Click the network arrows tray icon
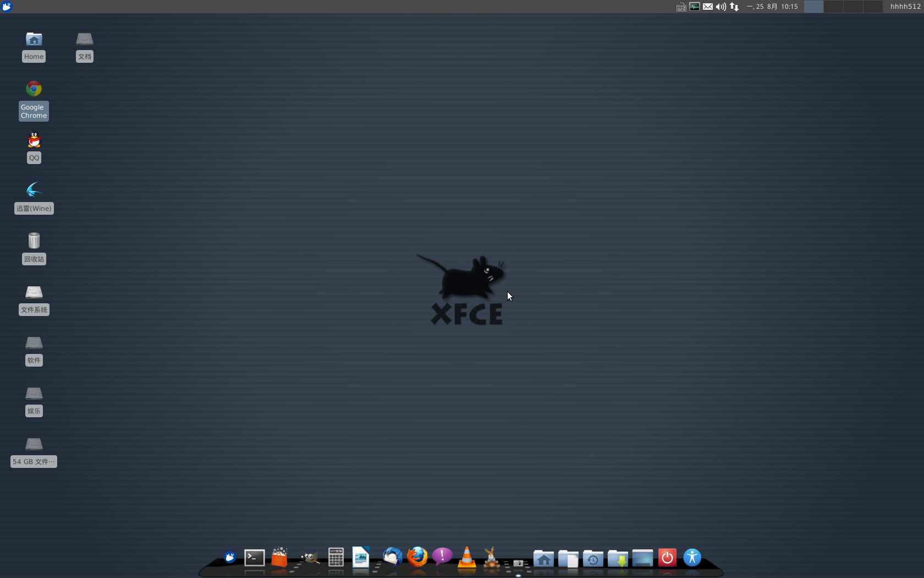924x578 pixels. [734, 7]
